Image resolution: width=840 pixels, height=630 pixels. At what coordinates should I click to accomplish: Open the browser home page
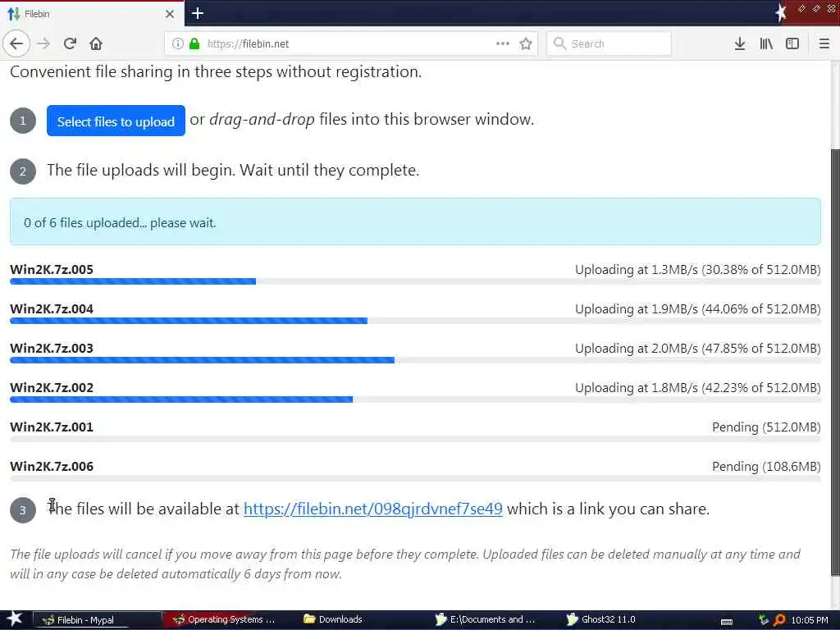coord(96,43)
